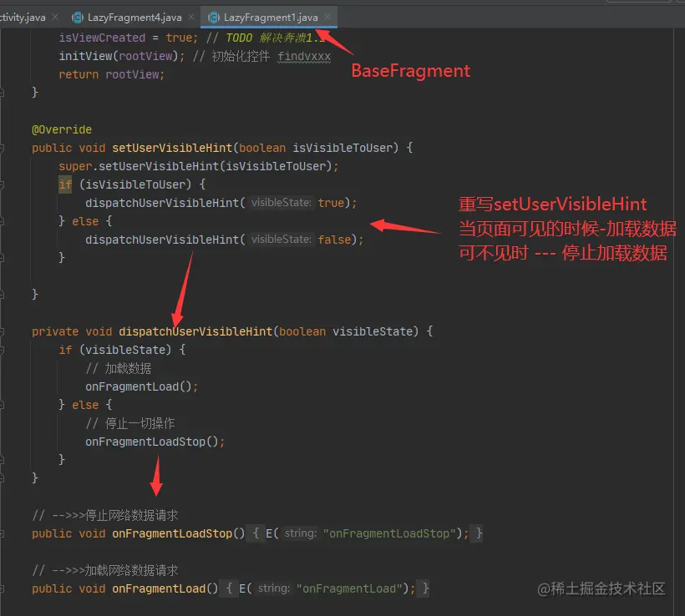Collapse the setUserVisibleHint method via gutter fold marker
The image size is (685, 616).
pos(2,148)
